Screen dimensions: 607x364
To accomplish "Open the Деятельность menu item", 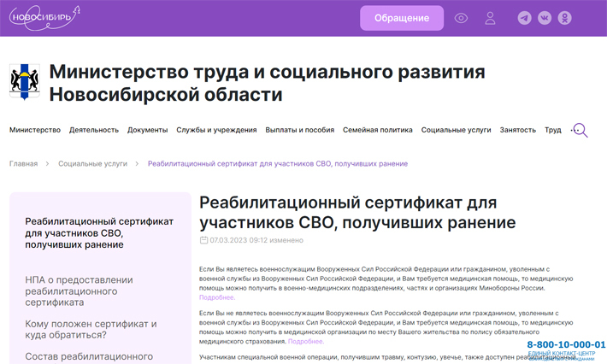I will tap(94, 130).
